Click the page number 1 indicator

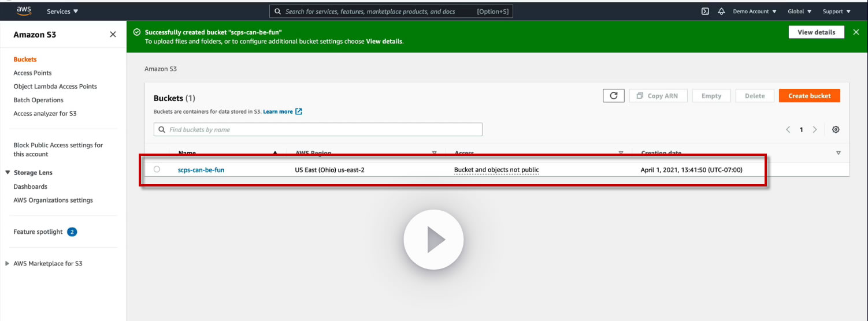tap(801, 130)
